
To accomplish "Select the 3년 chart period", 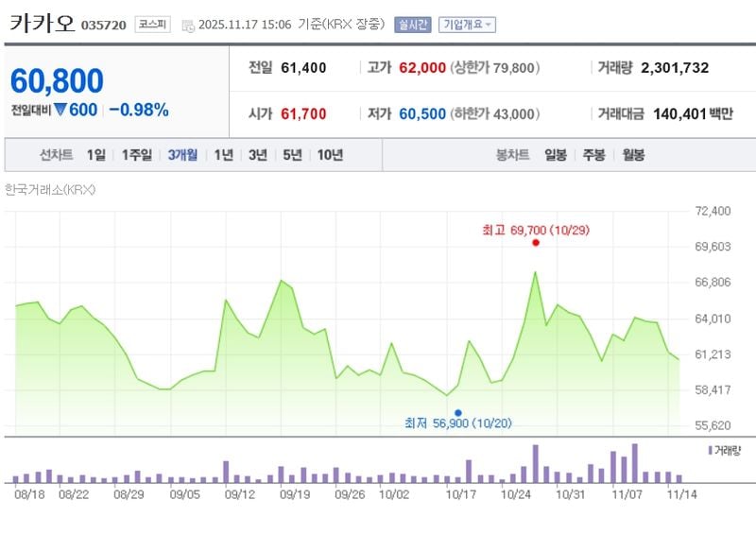I will point(260,153).
